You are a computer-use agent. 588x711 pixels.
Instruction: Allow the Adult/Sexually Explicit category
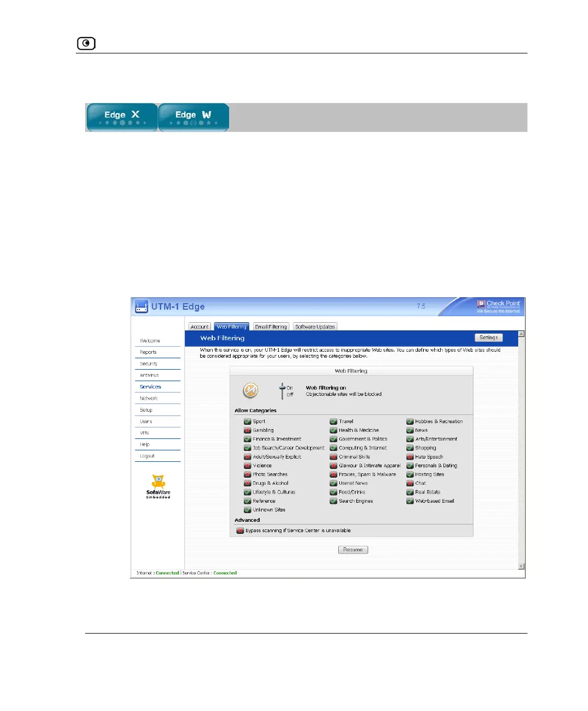(x=247, y=457)
